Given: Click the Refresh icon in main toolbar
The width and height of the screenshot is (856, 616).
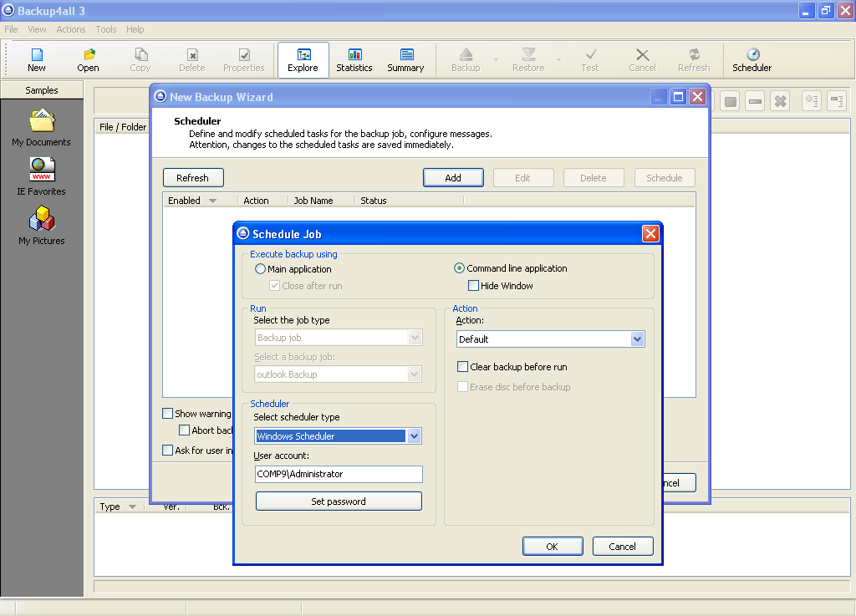Looking at the screenshot, I should 694,60.
